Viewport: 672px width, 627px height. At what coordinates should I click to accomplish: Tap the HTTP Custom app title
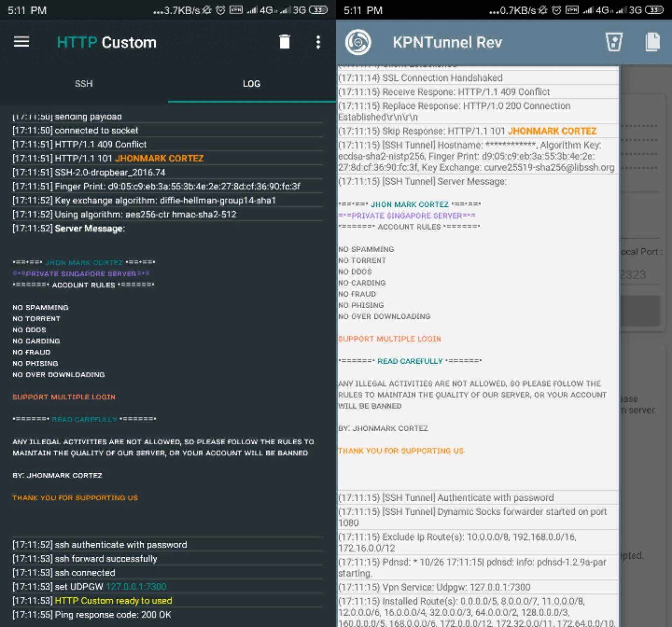[x=106, y=42]
